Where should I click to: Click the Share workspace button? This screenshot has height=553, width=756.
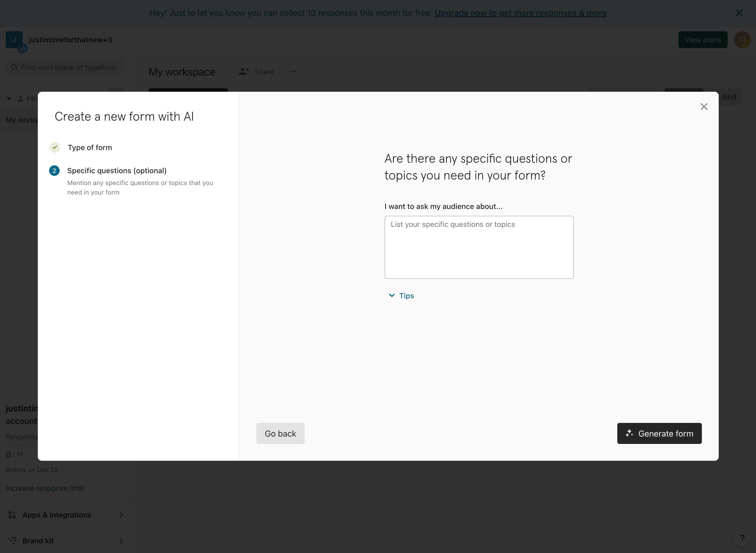pyautogui.click(x=256, y=71)
